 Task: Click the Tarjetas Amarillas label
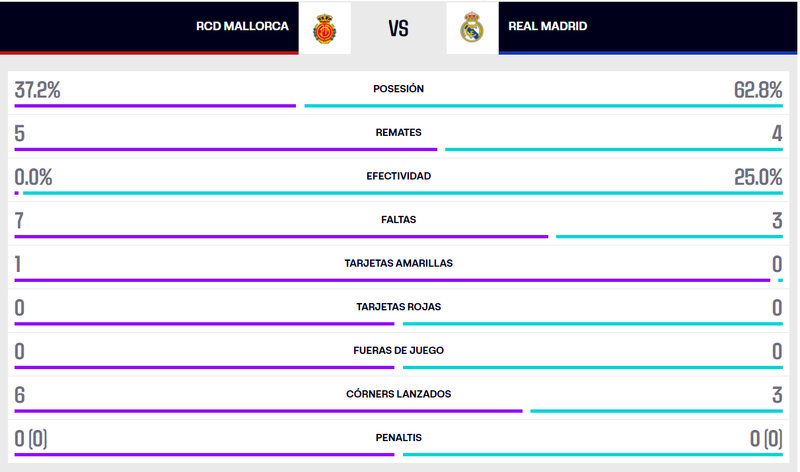(x=398, y=263)
